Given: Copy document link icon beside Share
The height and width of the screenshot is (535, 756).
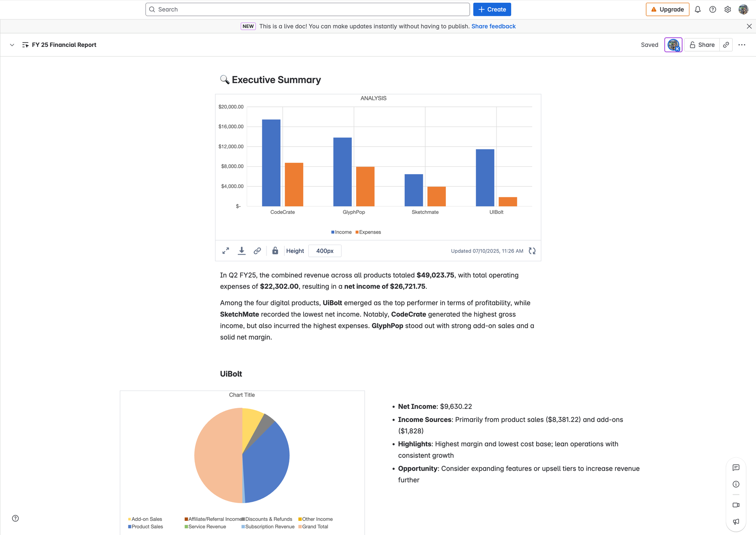Looking at the screenshot, I should point(726,45).
